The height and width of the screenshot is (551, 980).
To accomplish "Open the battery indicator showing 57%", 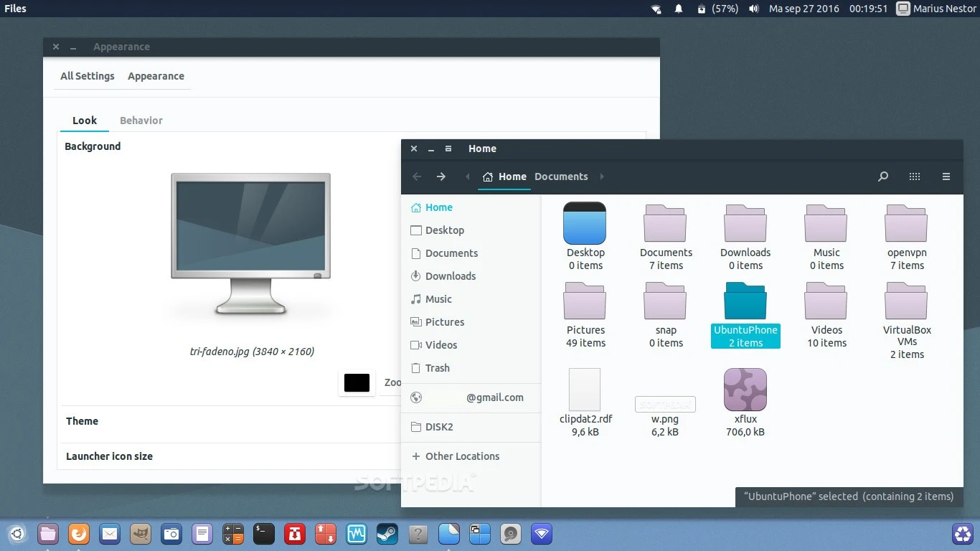I will (x=717, y=9).
